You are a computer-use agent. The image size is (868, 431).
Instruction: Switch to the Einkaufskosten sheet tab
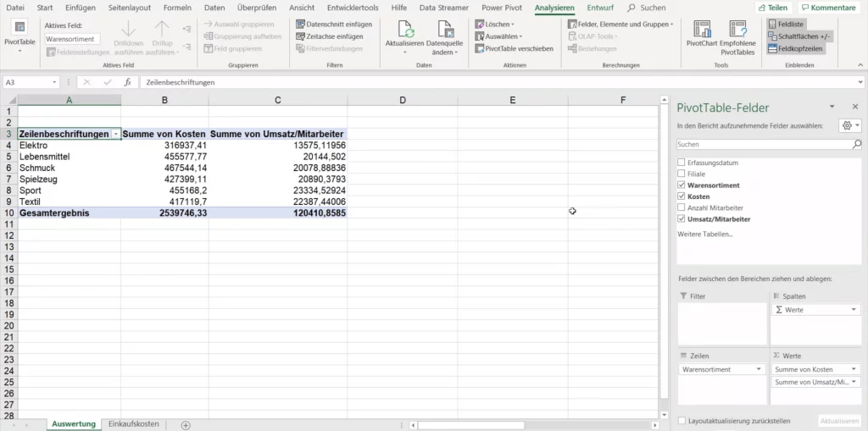point(134,424)
